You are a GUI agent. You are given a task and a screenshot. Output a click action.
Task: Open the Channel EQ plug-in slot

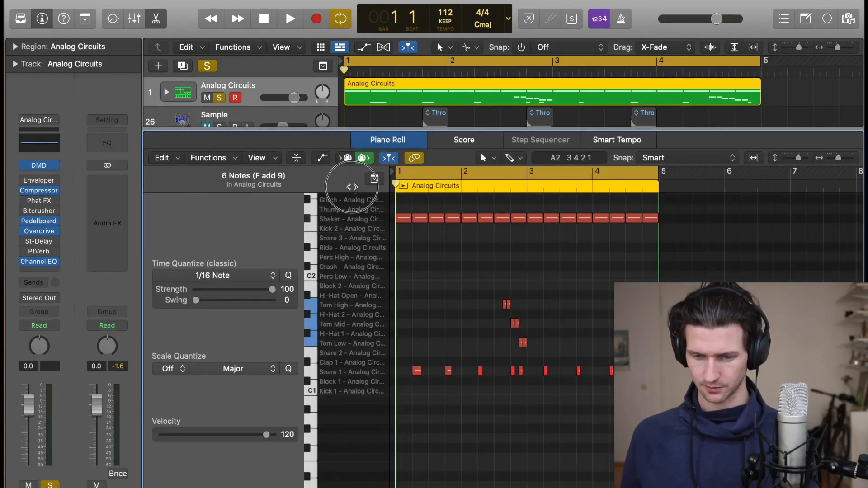[39, 261]
